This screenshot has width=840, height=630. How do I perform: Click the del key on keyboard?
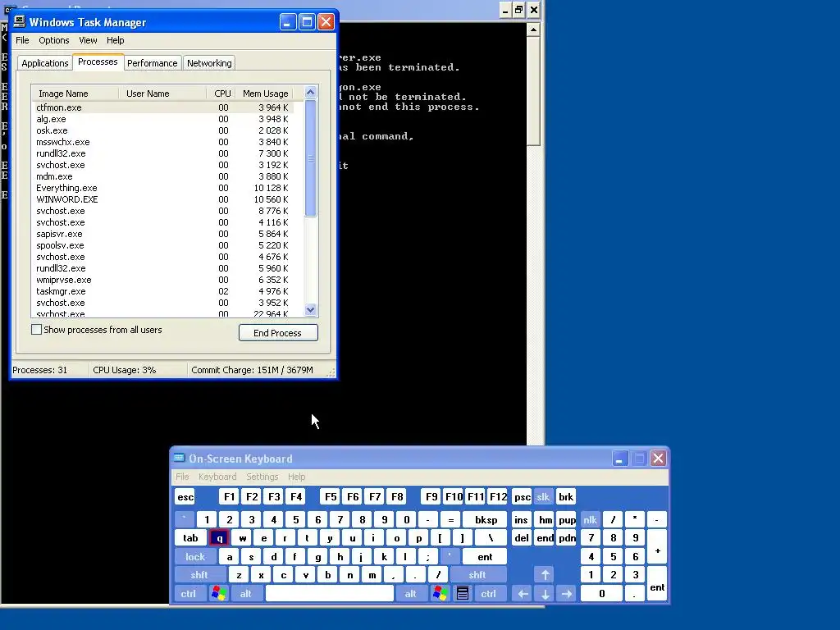[522, 538]
